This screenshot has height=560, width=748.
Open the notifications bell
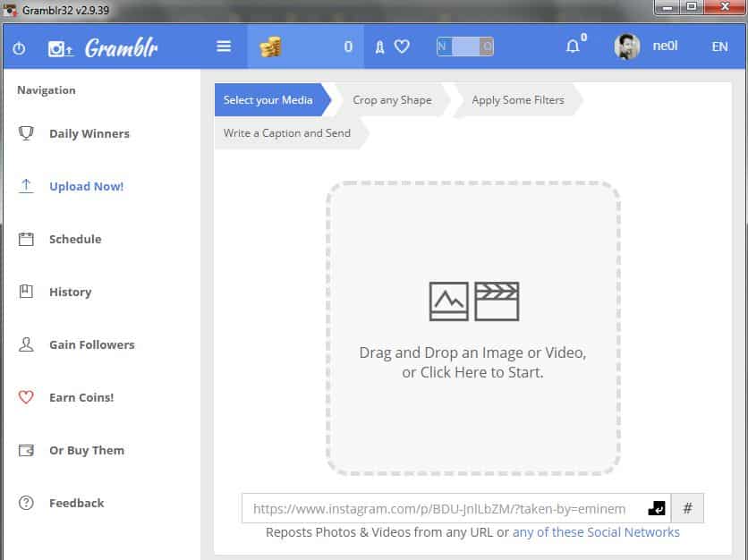573,47
